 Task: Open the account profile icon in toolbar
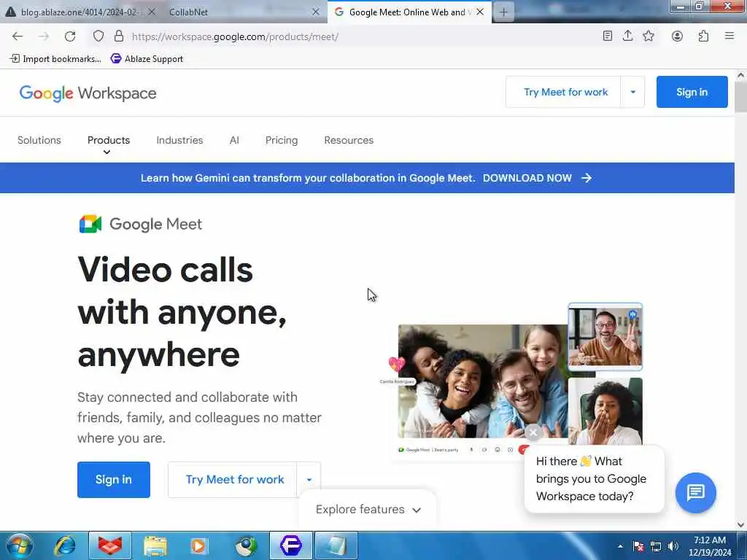click(x=677, y=36)
